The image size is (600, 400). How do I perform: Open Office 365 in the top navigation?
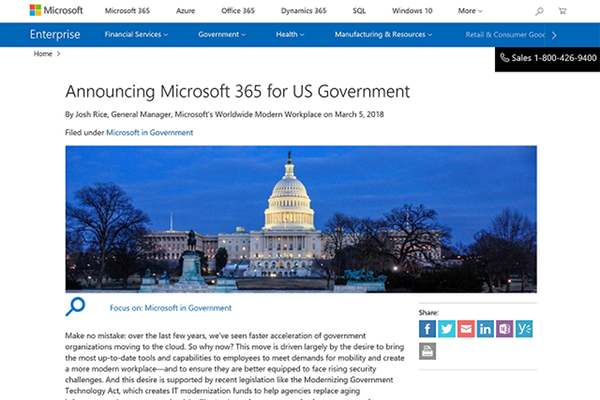[x=238, y=11]
